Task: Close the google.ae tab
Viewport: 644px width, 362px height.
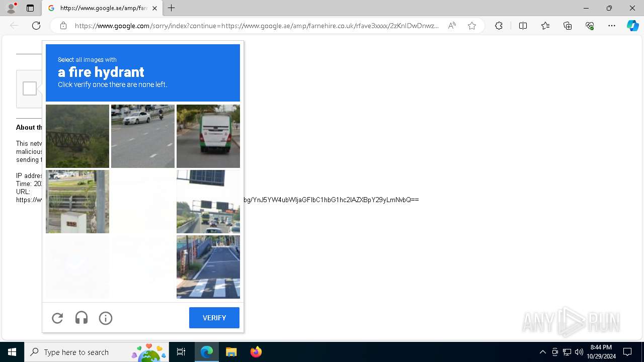Action: [155, 8]
